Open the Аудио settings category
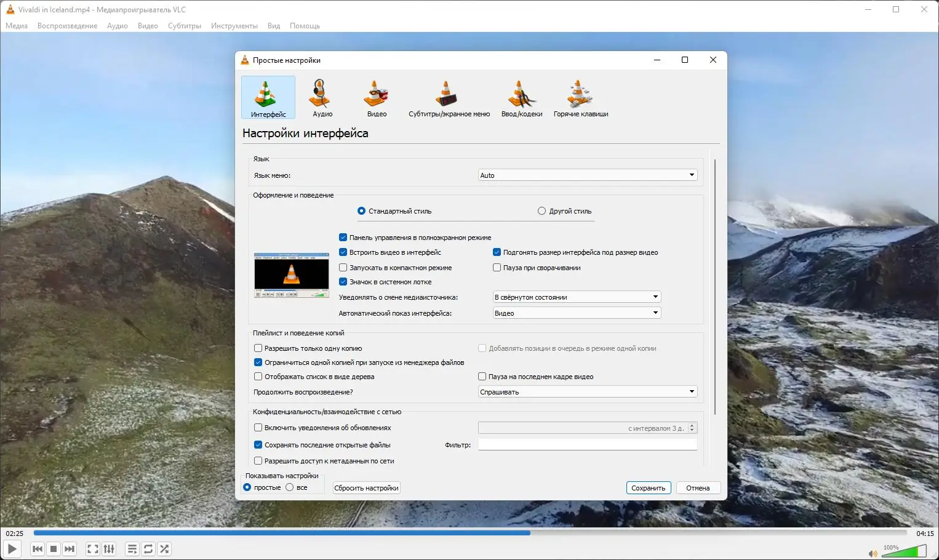The height and width of the screenshot is (560, 939). 322,97
